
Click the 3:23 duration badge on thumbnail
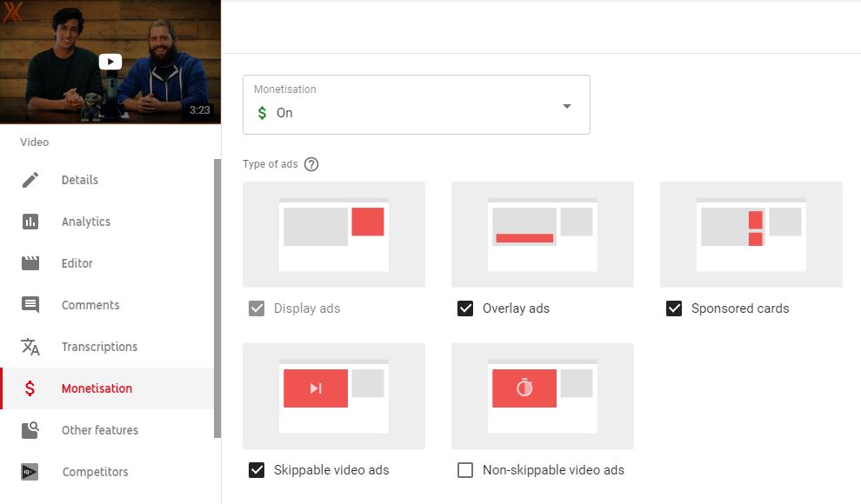[200, 109]
